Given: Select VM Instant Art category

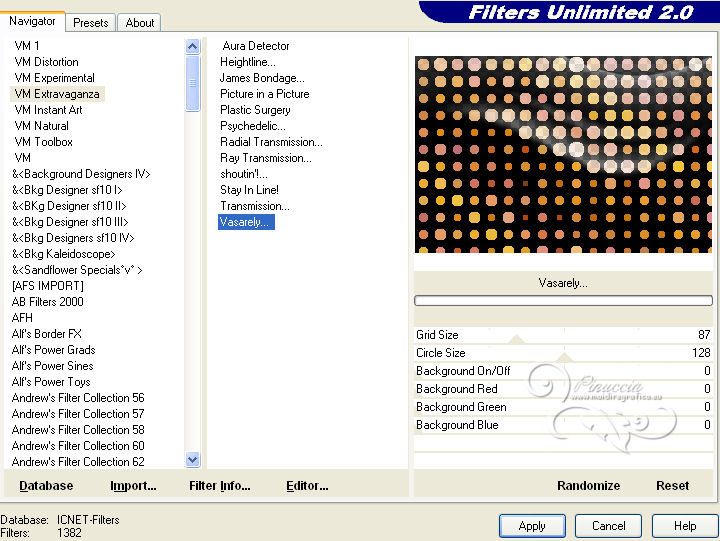Looking at the screenshot, I should [x=48, y=110].
